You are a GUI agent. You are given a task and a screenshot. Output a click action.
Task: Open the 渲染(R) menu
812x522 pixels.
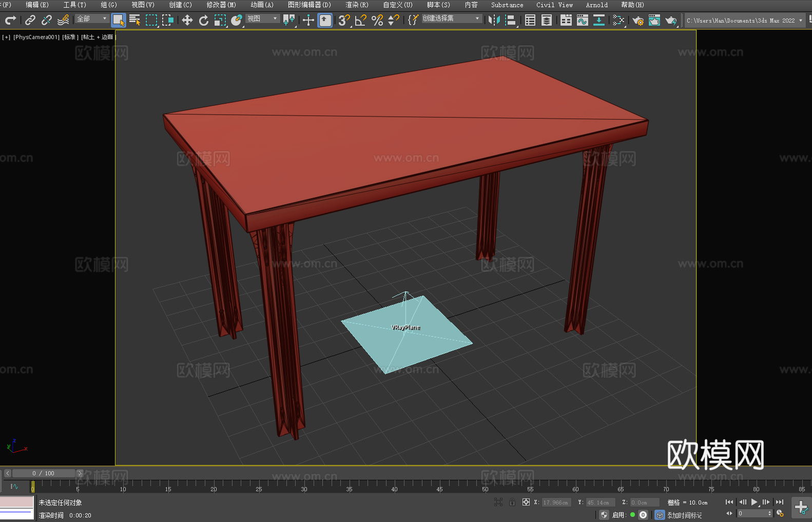click(357, 5)
